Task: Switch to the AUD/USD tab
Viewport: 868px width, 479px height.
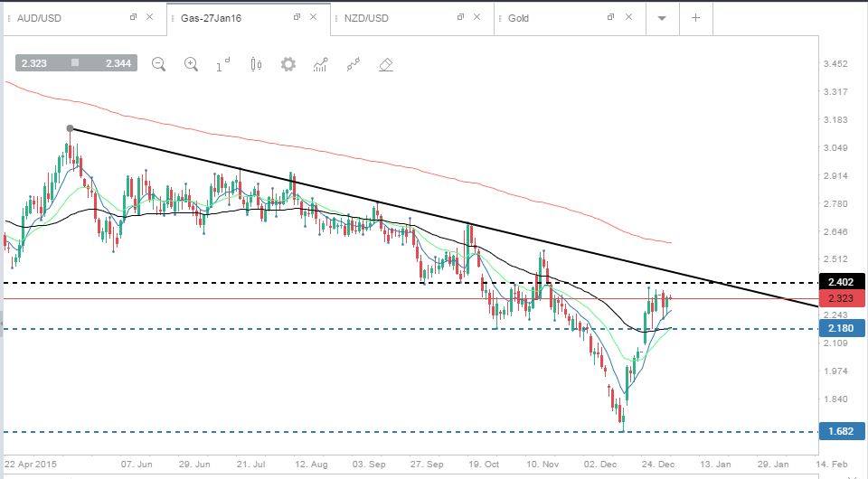Action: 39,18
